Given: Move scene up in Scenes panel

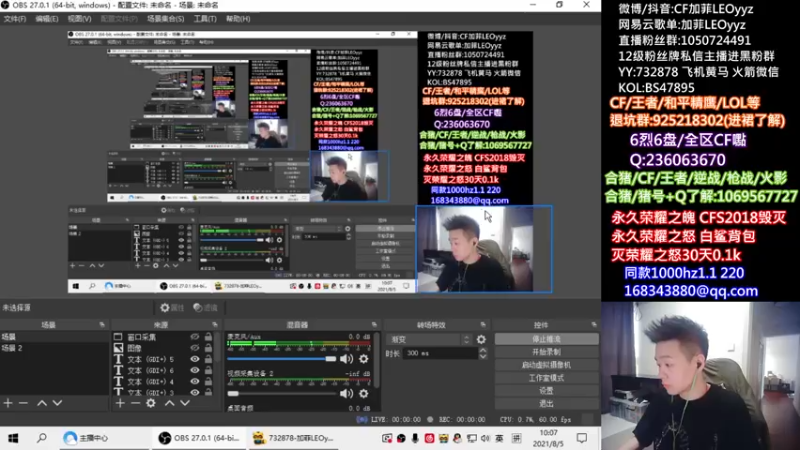Looking at the screenshot, I should click(x=42, y=403).
